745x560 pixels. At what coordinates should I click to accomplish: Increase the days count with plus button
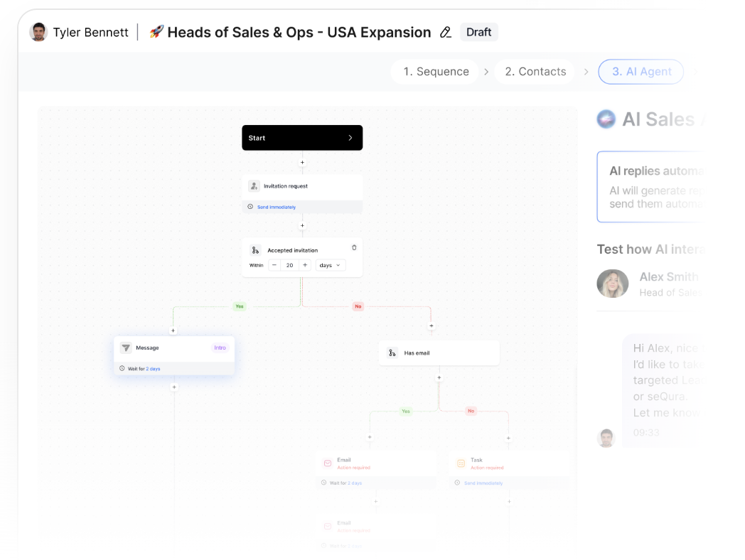pyautogui.click(x=305, y=265)
